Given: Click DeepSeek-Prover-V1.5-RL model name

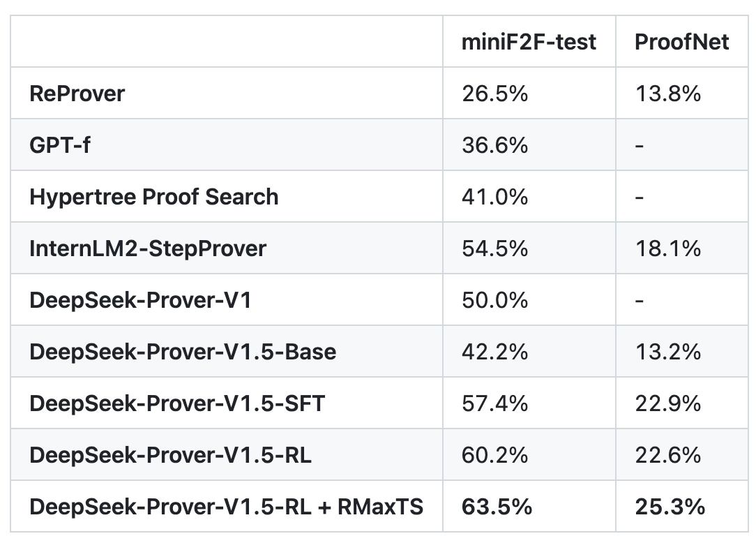Looking at the screenshot, I should pos(170,455).
